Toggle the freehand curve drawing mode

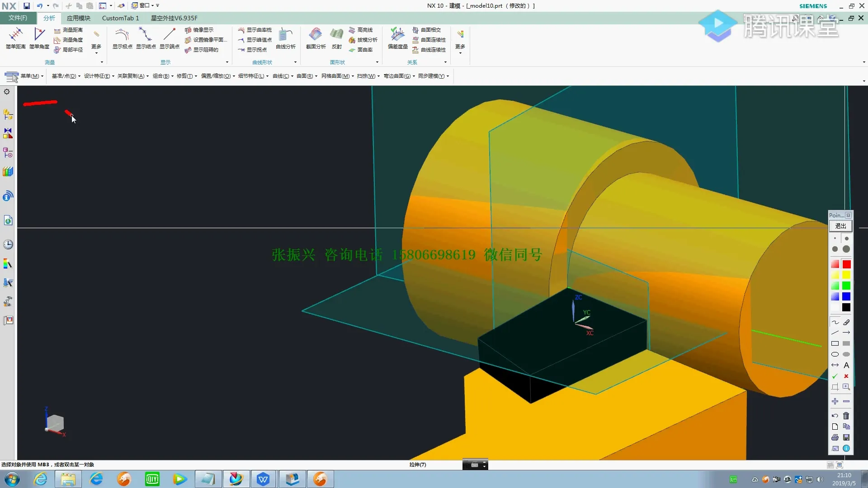tap(835, 322)
